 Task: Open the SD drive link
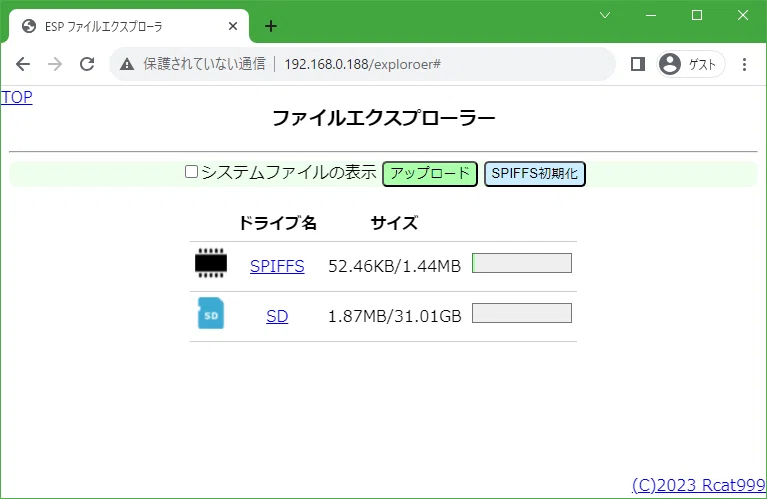[x=277, y=317]
